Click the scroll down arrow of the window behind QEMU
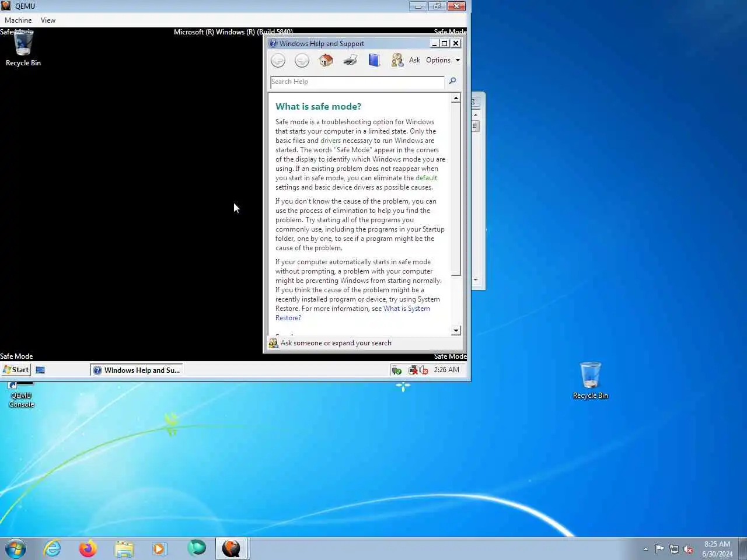747x560 pixels. tap(476, 280)
